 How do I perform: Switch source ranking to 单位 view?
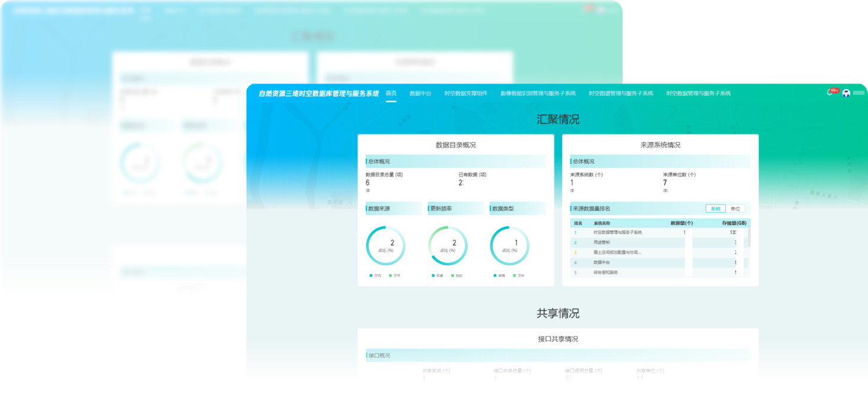tap(735, 209)
